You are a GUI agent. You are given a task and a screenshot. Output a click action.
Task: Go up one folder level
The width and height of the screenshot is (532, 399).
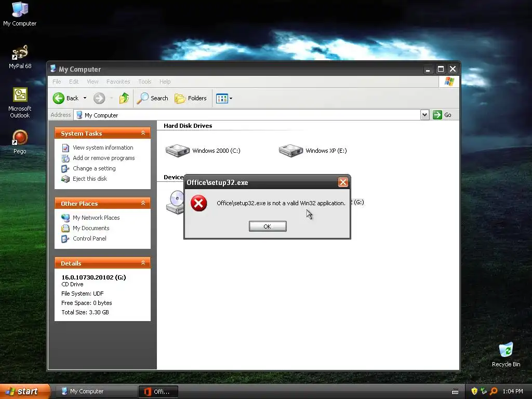coord(124,98)
